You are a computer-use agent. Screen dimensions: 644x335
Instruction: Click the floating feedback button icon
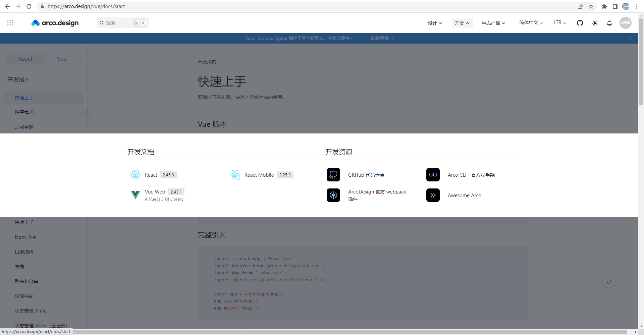coord(609,282)
